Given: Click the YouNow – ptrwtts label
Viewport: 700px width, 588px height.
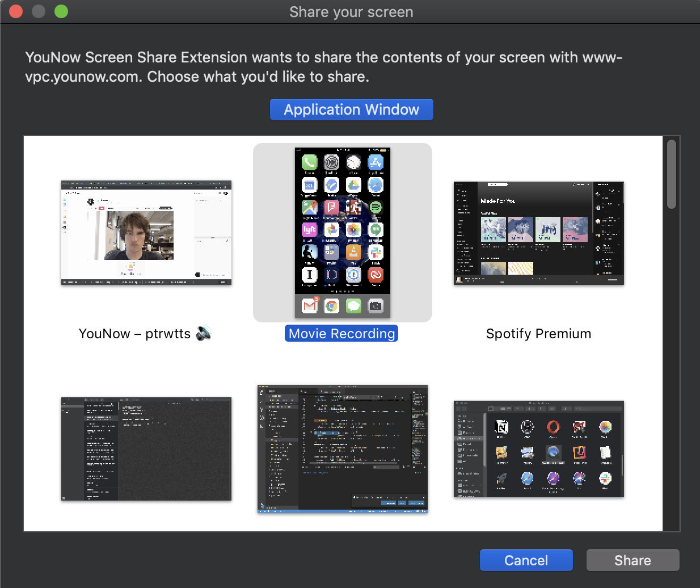Looking at the screenshot, I should pos(134,334).
